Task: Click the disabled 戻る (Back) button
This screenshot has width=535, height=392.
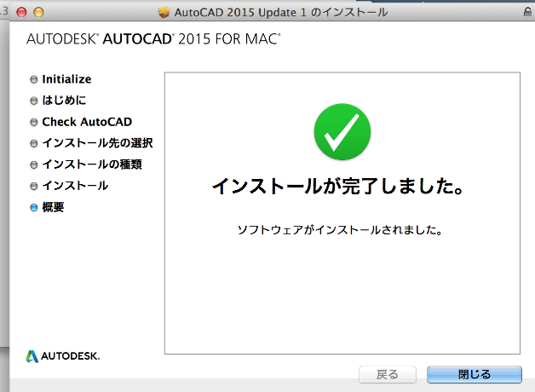Action: tap(388, 374)
